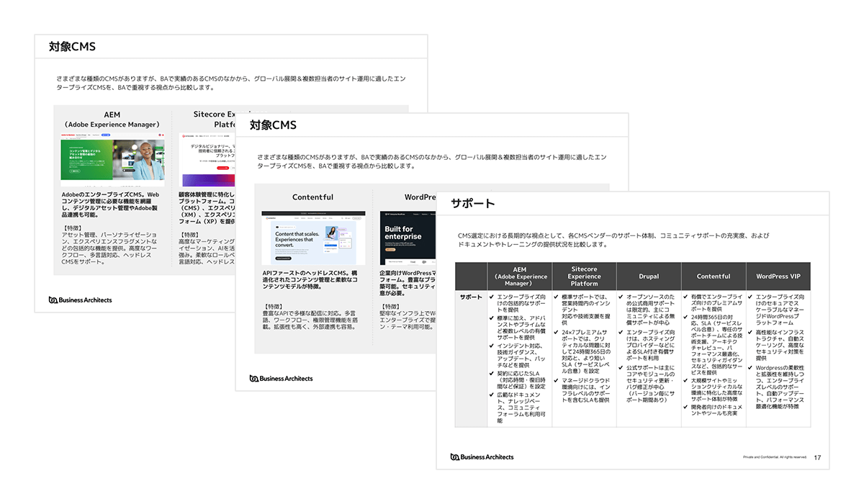Click 'AEM (Adobe Experience Manager)' table header cell
Image resolution: width=864 pixels, height=504 pixels.
click(520, 276)
